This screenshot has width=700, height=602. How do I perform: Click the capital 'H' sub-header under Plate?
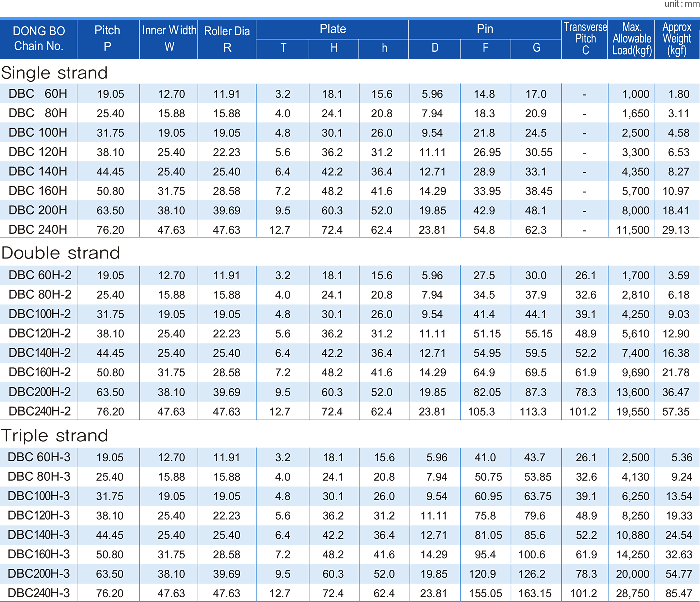pos(334,48)
